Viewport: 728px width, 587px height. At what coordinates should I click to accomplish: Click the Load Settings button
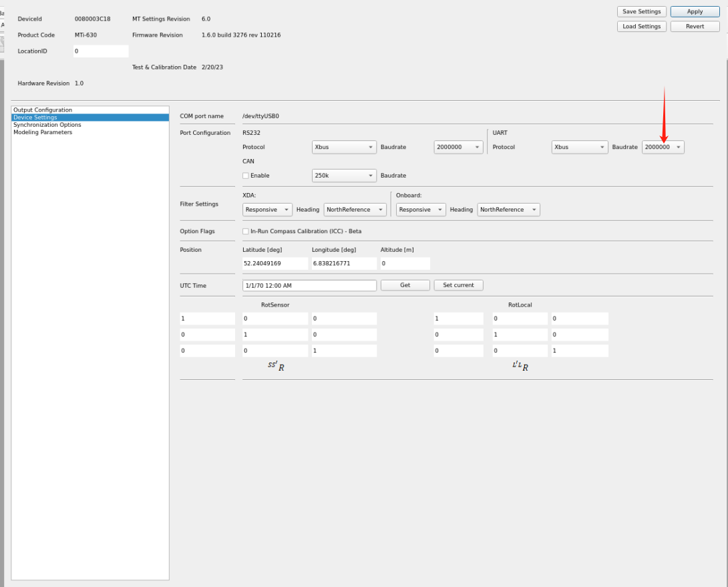(642, 27)
